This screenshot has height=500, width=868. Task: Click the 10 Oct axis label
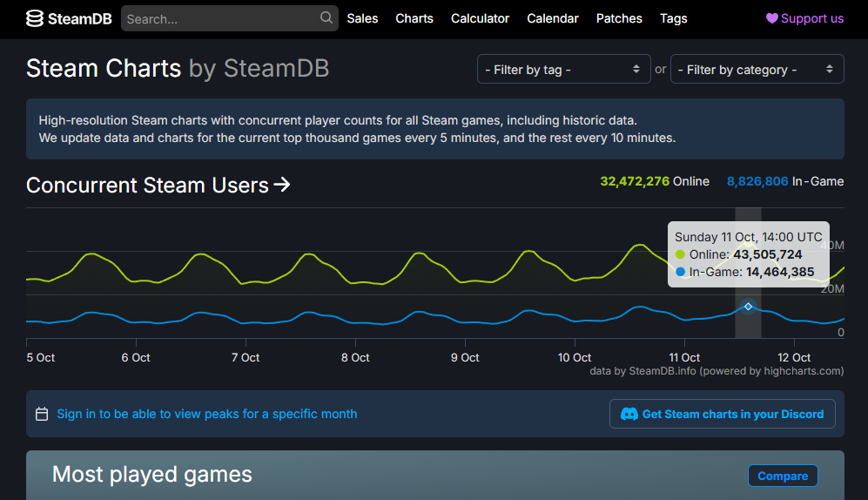pyautogui.click(x=574, y=358)
